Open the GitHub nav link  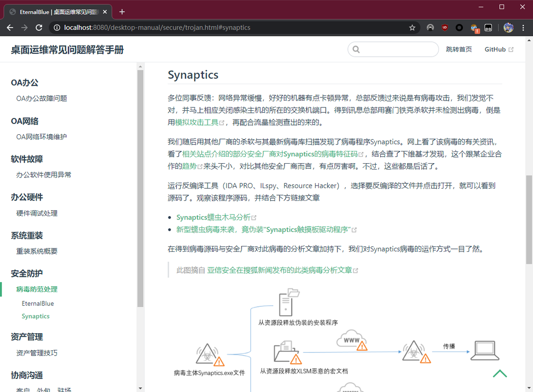click(499, 49)
